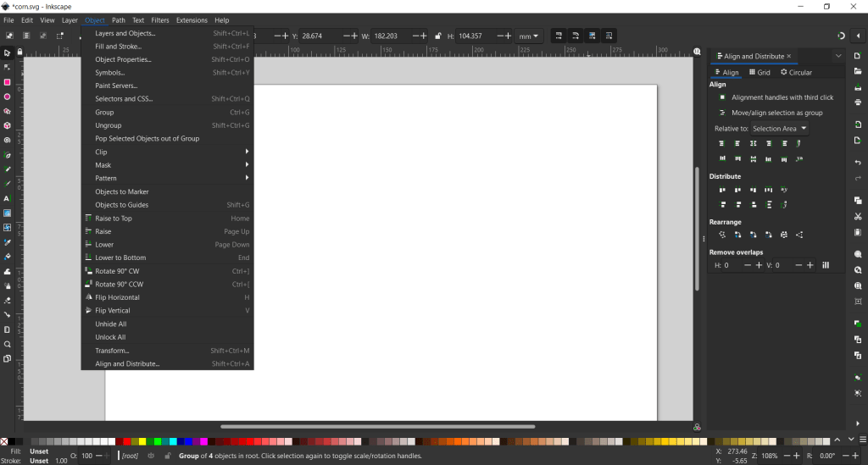
Task: Click the Undo arrow icon
Action: [x=858, y=163]
